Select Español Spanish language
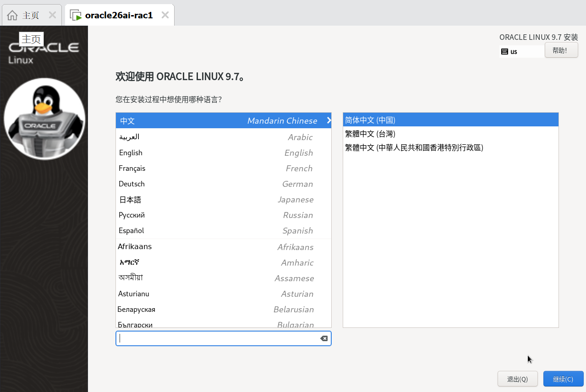 click(224, 230)
